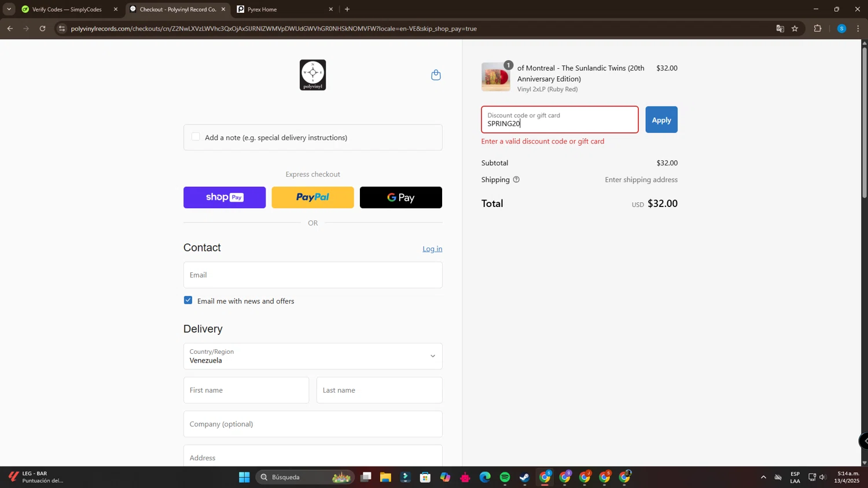Click the shipping info question mark icon
Image resolution: width=868 pixels, height=488 pixels.
coord(516,180)
